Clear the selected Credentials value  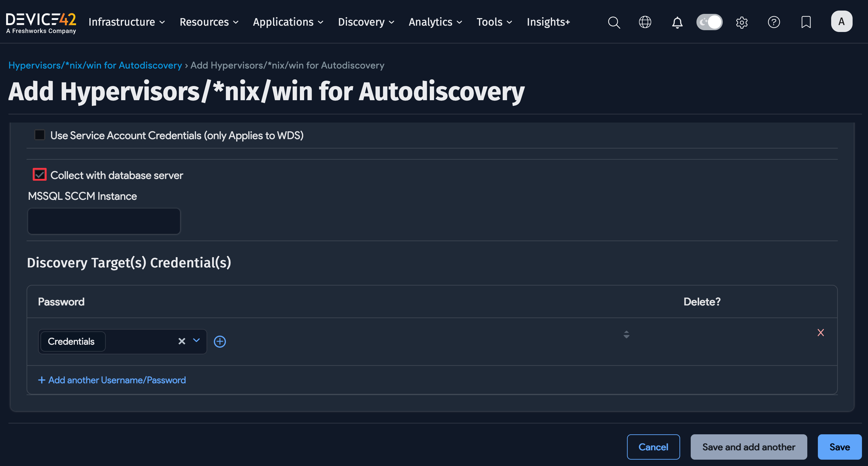pyautogui.click(x=182, y=341)
